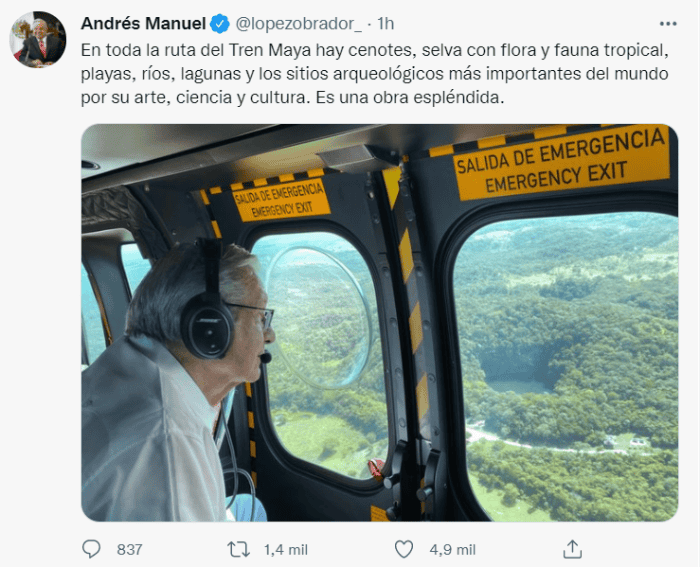Click the blue verified badge

pos(220,24)
